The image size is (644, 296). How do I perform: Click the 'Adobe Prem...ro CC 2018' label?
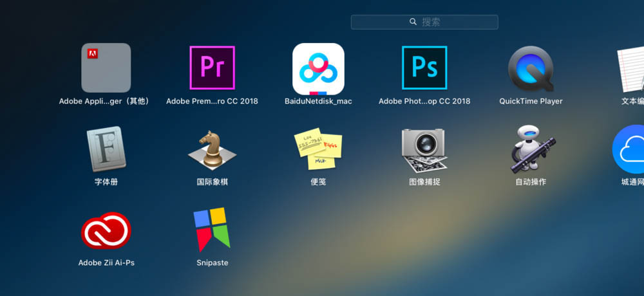click(x=212, y=101)
